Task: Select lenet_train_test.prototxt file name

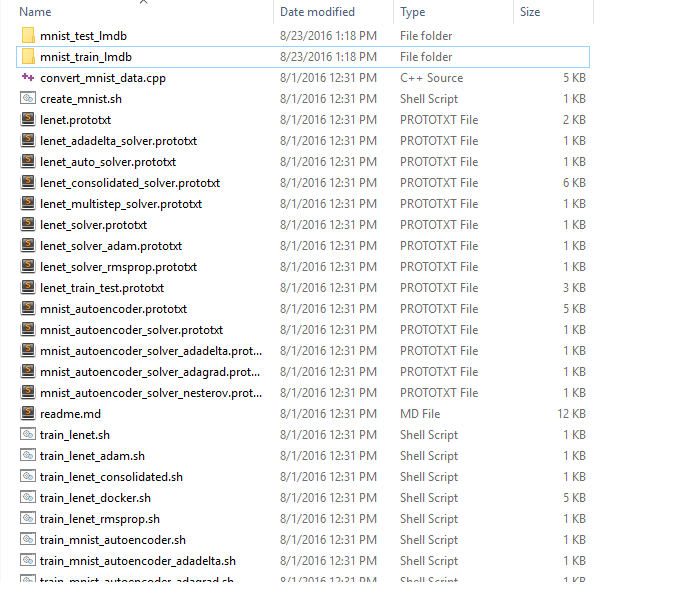Action: 102,288
